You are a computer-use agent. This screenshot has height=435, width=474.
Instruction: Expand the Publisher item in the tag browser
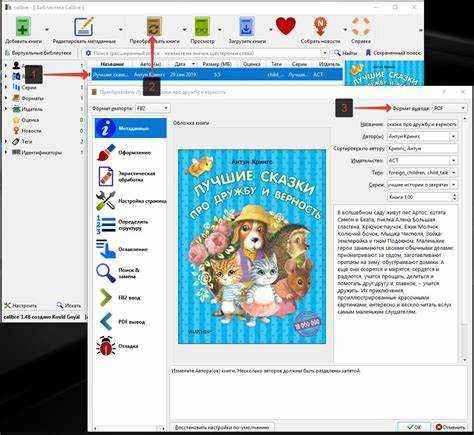click(x=5, y=109)
